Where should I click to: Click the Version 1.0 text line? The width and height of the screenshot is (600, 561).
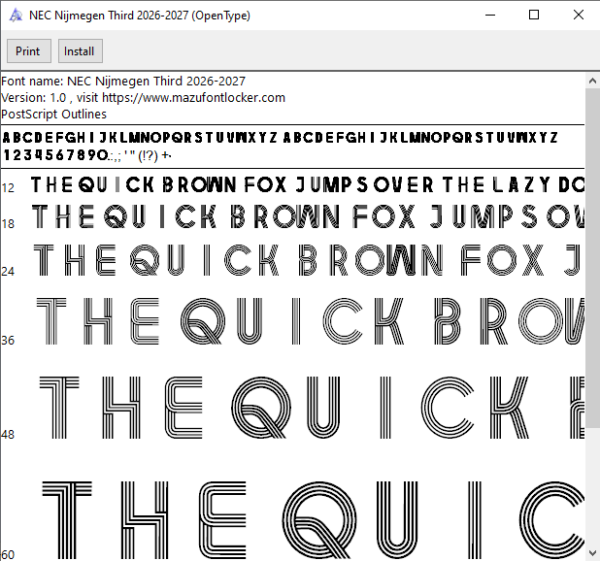pos(143,98)
